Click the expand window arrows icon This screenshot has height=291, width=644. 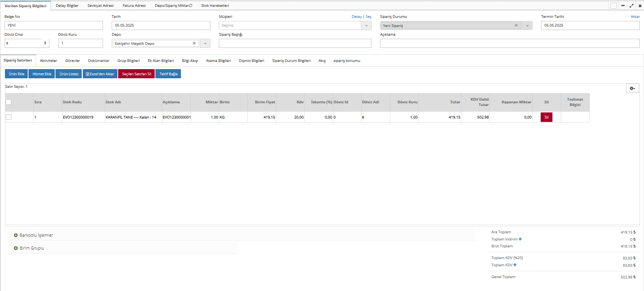[631, 6]
